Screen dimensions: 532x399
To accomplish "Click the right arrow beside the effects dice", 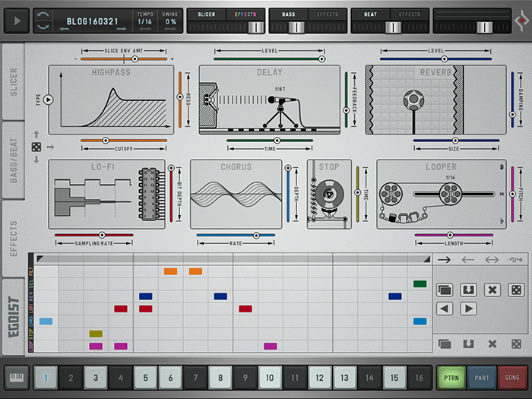I will tap(50, 147).
